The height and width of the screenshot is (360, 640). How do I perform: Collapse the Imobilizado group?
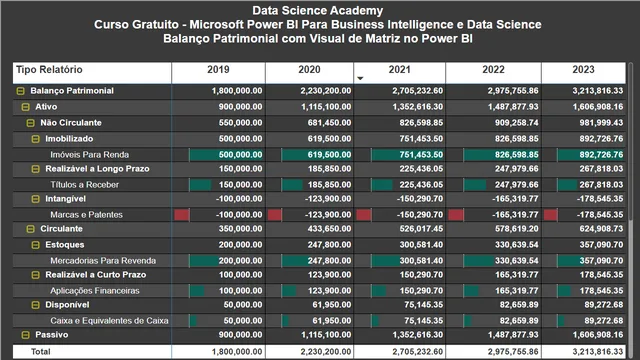(x=36, y=139)
